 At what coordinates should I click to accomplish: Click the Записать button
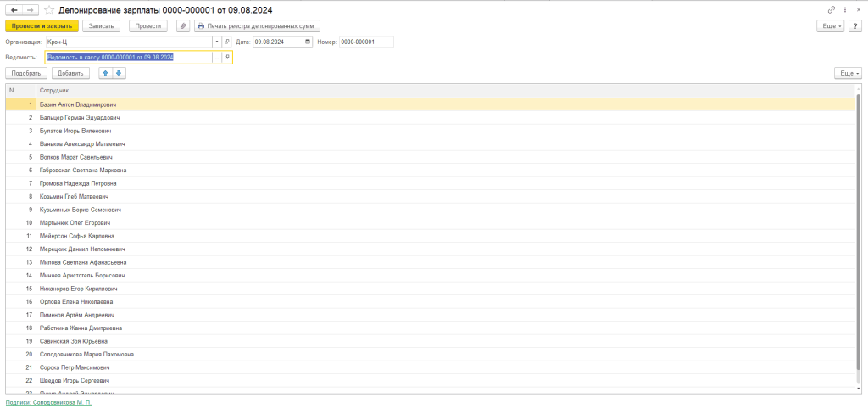(101, 26)
